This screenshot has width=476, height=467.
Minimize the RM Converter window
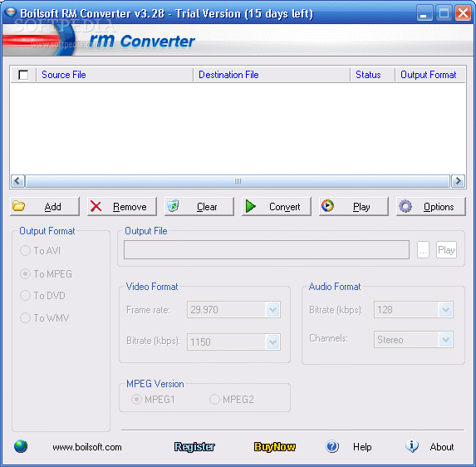pyautogui.click(x=424, y=13)
